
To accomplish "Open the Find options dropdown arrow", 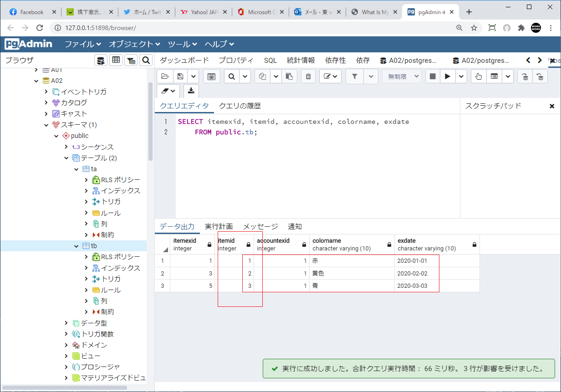I will (245, 76).
